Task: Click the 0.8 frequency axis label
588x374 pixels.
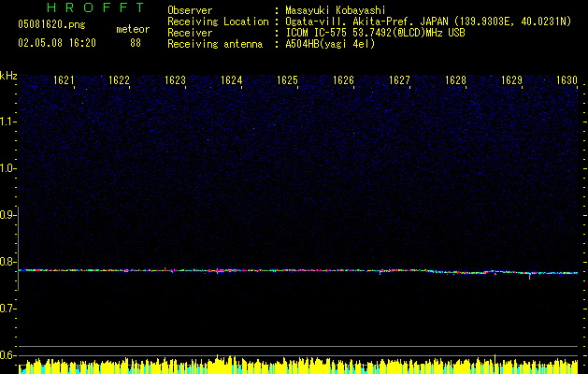Action: tap(8, 262)
